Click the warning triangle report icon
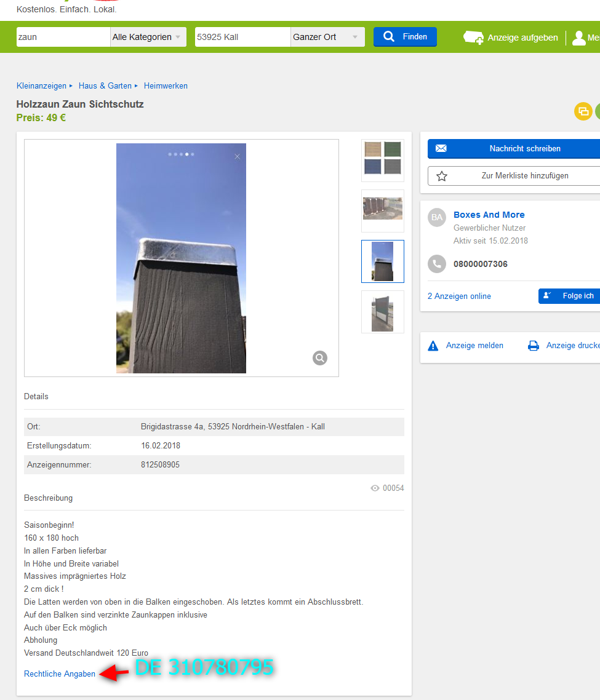The width and height of the screenshot is (600, 700). click(x=433, y=346)
